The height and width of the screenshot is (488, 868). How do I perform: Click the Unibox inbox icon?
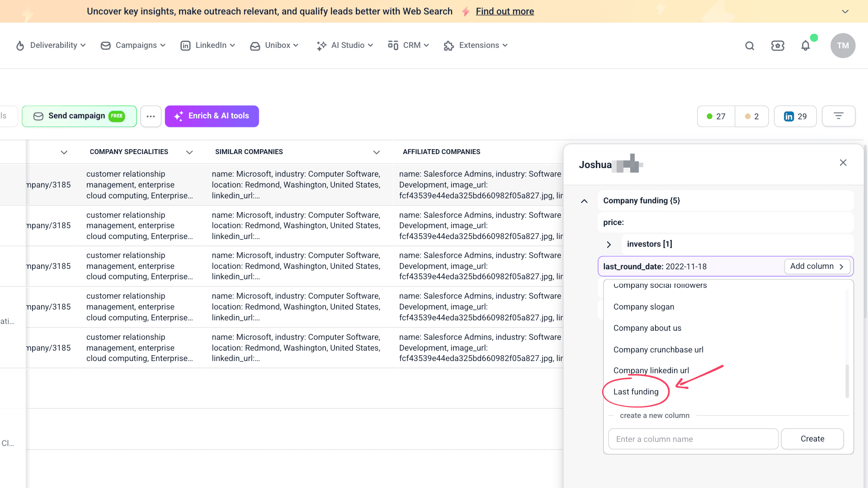255,46
